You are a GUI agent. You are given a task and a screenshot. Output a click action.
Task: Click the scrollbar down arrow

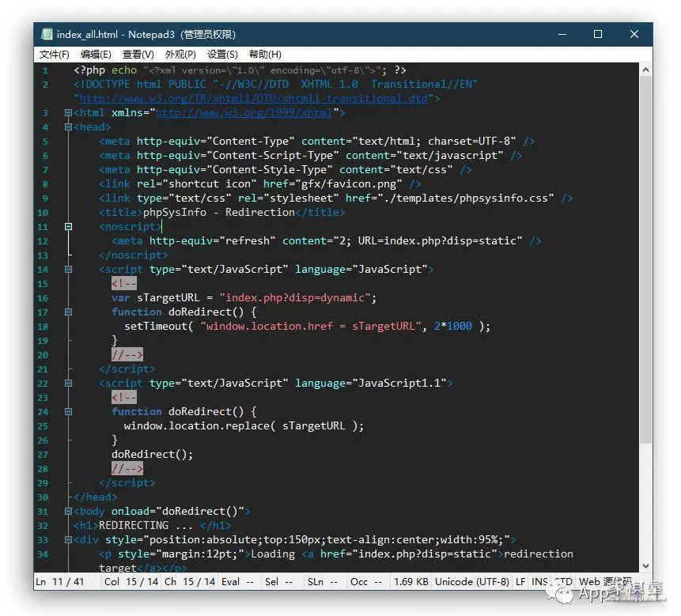645,565
